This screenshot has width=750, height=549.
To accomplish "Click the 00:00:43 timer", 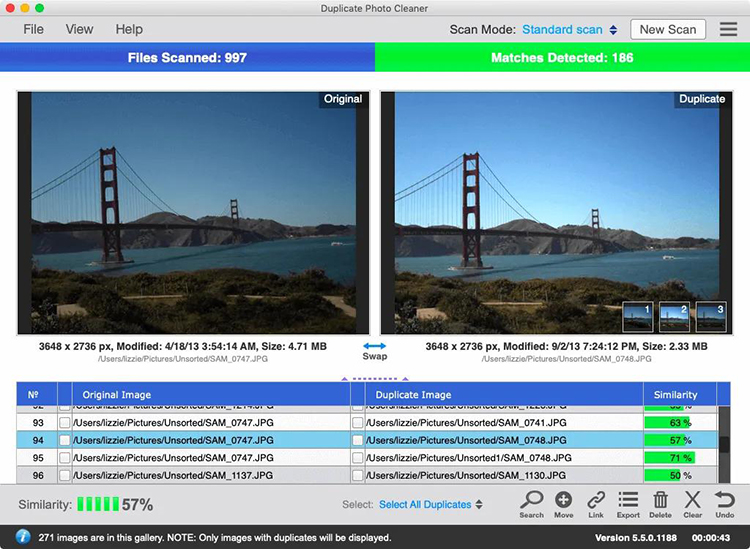I will (x=711, y=538).
